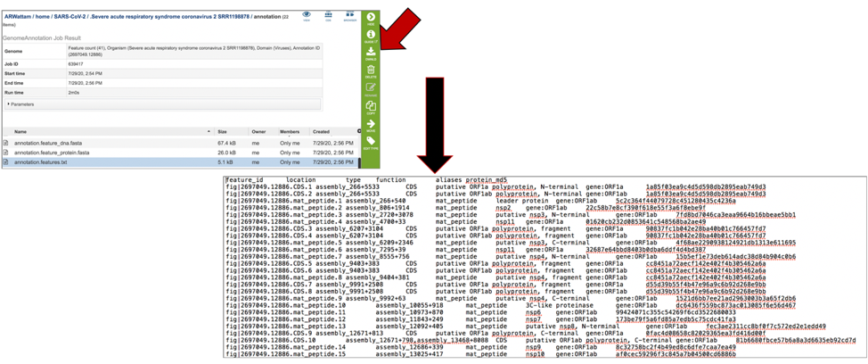Viewport: 868px width, 364px height.
Task: Select annotation.feature_dna.fasta file row
Action: click(50, 143)
